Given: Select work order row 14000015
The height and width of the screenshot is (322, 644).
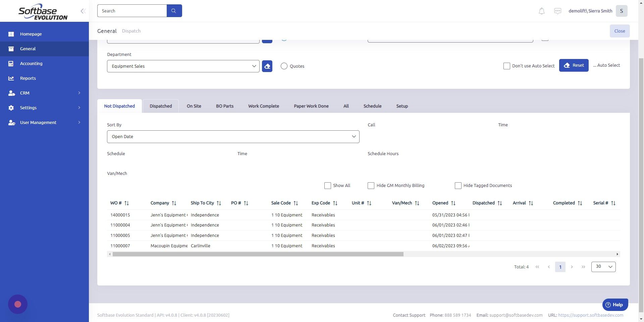Looking at the screenshot, I should point(120,215).
